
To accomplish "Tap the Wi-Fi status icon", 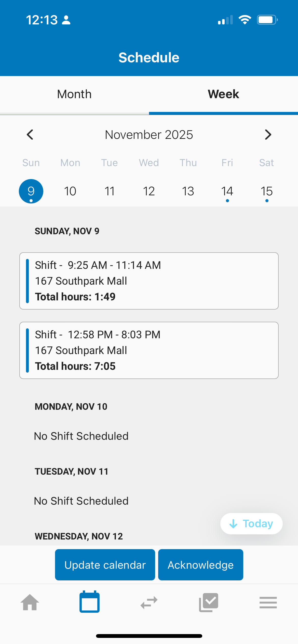I will point(245,20).
